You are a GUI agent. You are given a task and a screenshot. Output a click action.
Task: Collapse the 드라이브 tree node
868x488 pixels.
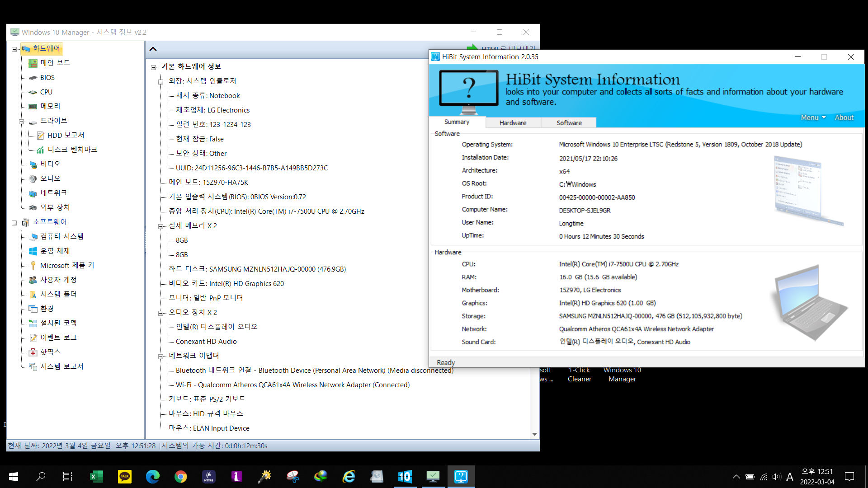click(21, 122)
